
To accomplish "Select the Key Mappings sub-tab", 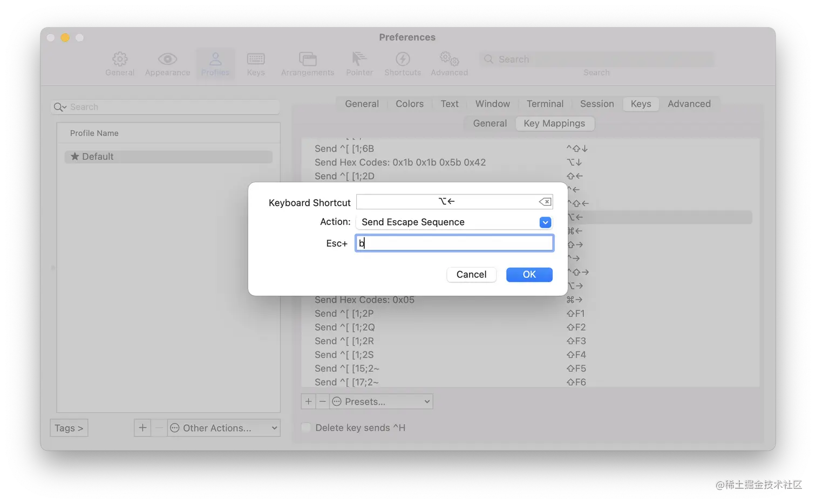I will click(x=554, y=124).
